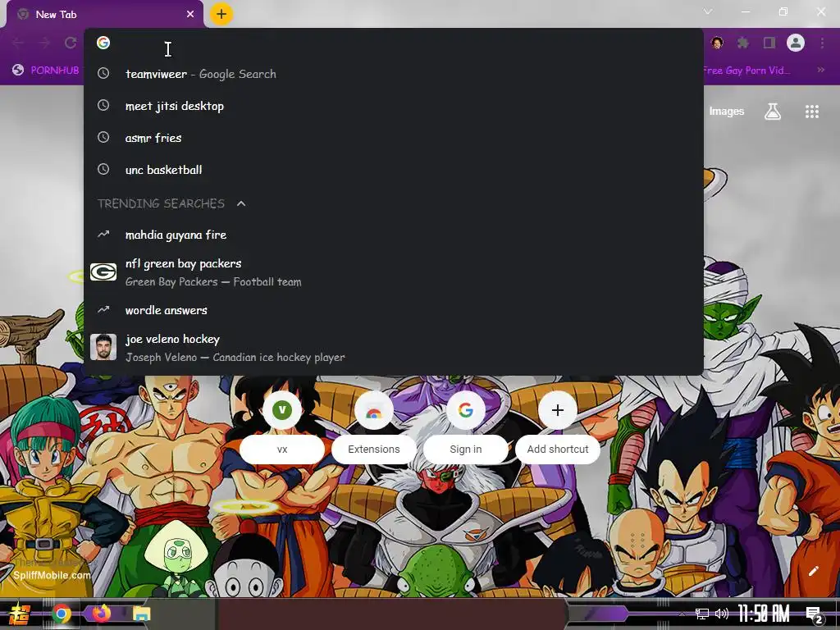The image size is (840, 630).
Task: Open the Extensions puzzle piece menu
Action: click(x=743, y=43)
